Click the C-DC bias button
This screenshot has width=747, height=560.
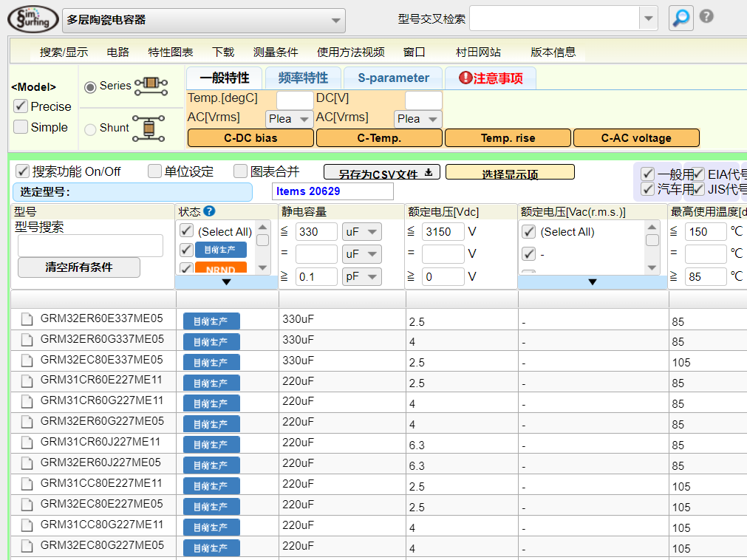[250, 138]
